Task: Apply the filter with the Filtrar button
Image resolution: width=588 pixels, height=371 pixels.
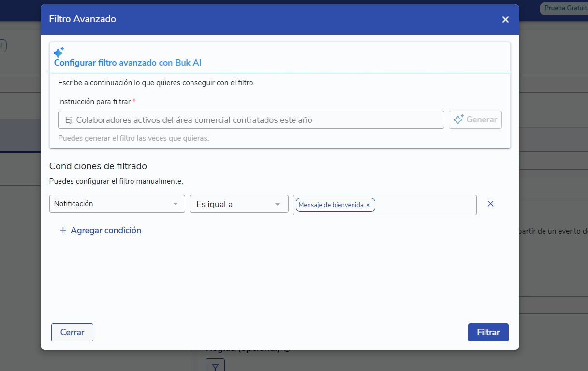Action: coord(488,332)
